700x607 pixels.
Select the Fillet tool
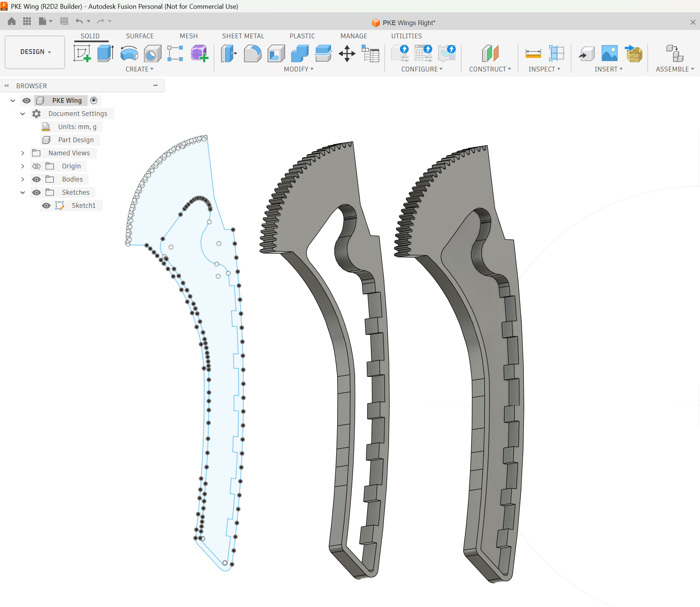point(253,54)
